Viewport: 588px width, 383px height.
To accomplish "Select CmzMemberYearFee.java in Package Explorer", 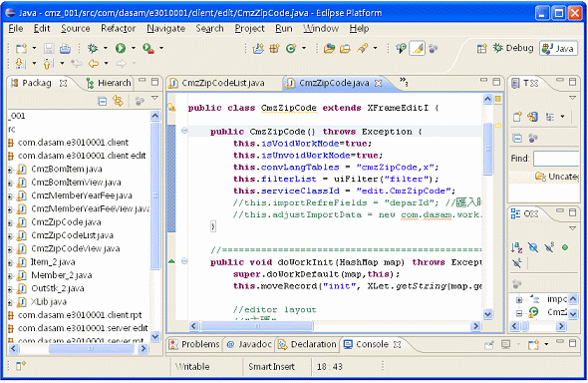I will click(82, 195).
